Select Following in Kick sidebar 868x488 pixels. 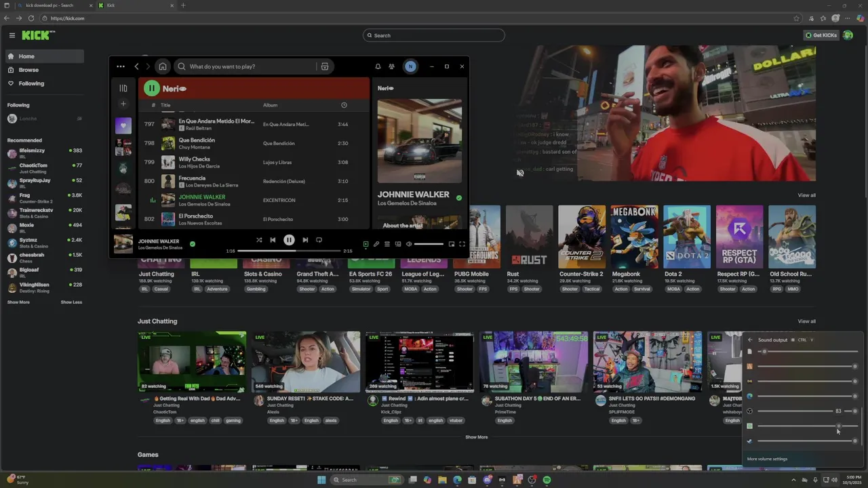[x=44, y=83]
